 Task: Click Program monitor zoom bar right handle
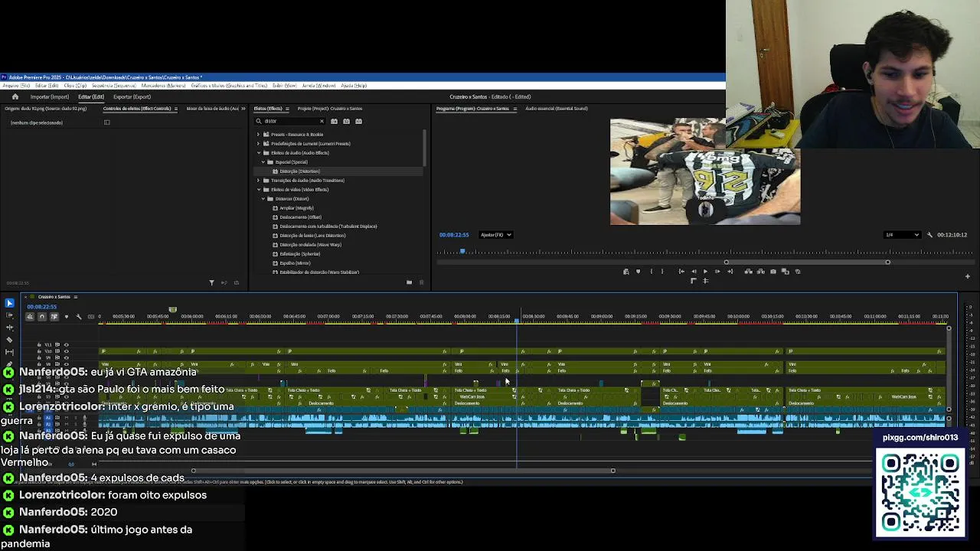887,262
